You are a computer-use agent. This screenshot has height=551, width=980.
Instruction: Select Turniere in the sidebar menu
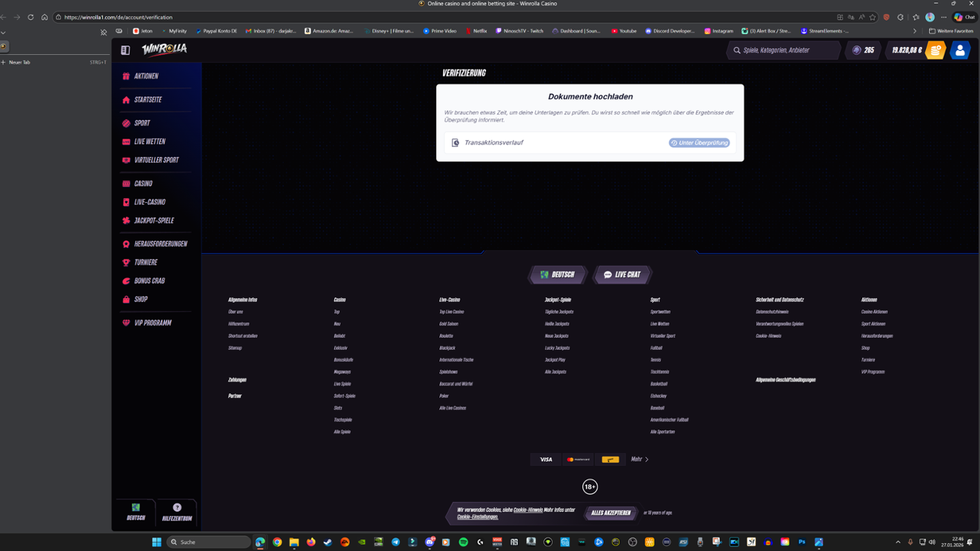coord(146,262)
